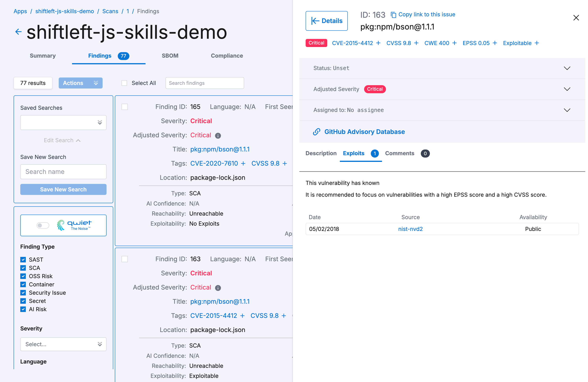Screen dimensions: 588x382
Task: Check the Select All checkbox
Action: pos(124,83)
